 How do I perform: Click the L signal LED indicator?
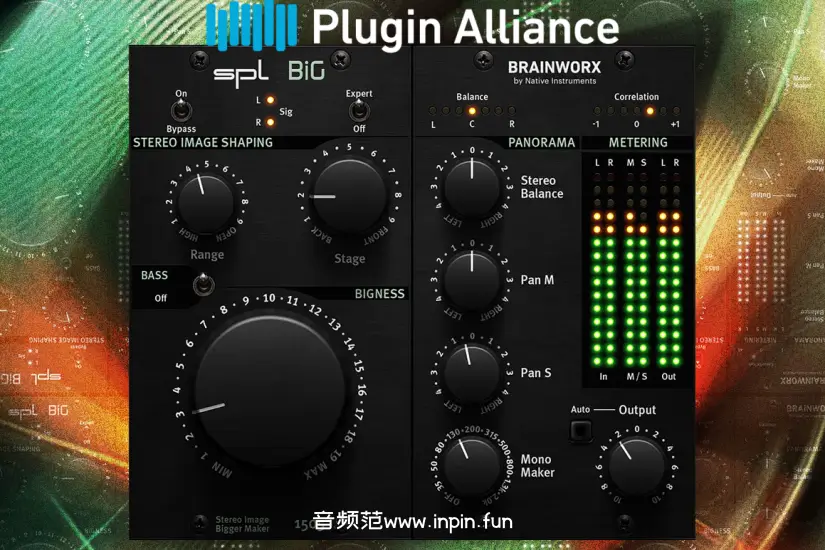[270, 101]
